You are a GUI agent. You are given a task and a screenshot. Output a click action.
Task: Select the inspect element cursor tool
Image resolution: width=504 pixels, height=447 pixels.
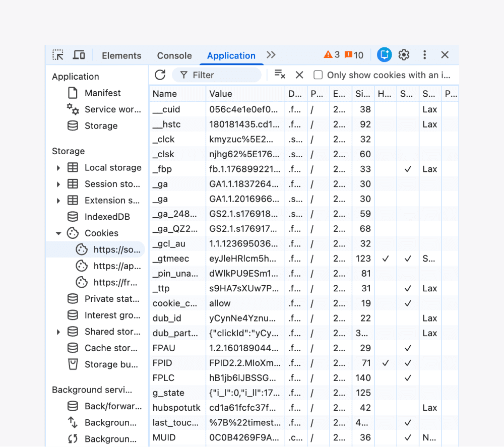57,54
